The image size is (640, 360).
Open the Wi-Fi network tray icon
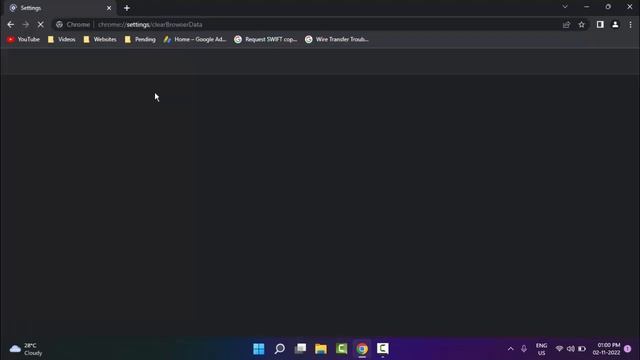[x=560, y=349]
